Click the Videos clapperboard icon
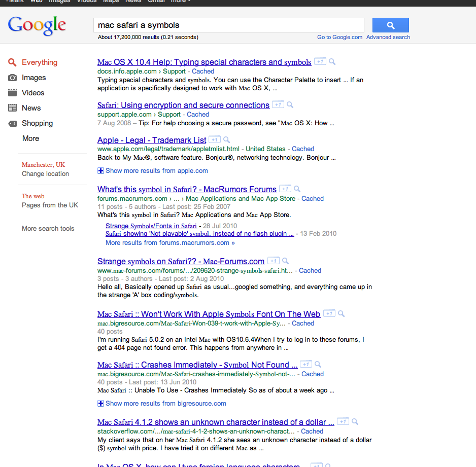 pos(12,92)
